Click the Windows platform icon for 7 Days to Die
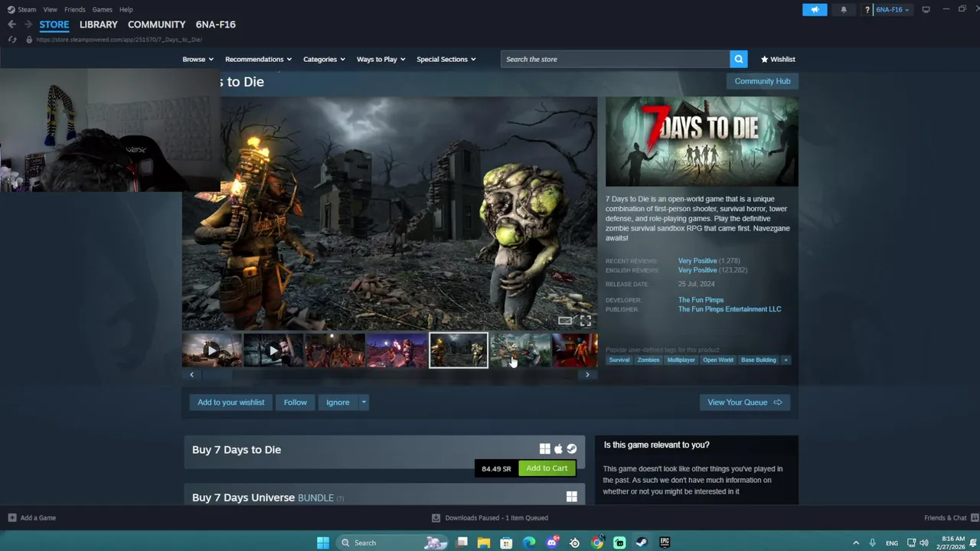Screen dimensions: 980x551 click(x=544, y=449)
